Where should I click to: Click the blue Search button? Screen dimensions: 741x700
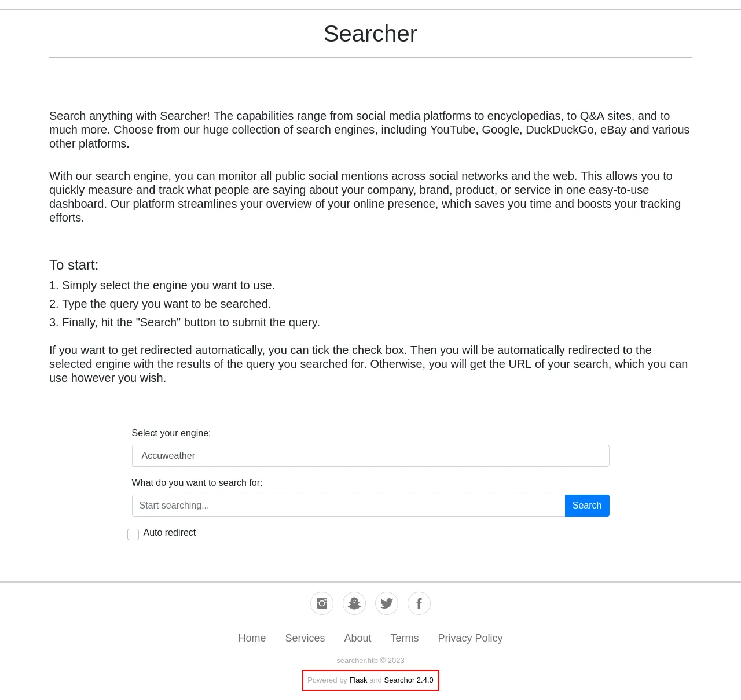[x=587, y=506]
